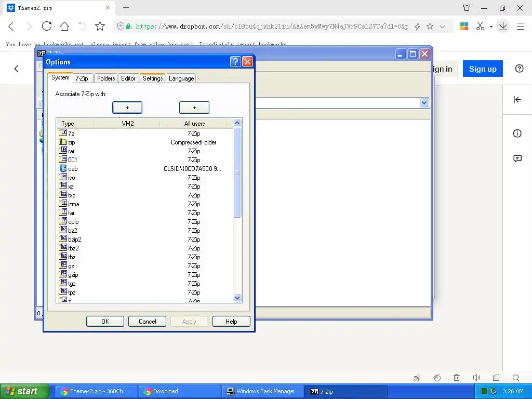The width and height of the screenshot is (532, 399).
Task: Open the Dropbox help question icon
Action: pyautogui.click(x=519, y=69)
